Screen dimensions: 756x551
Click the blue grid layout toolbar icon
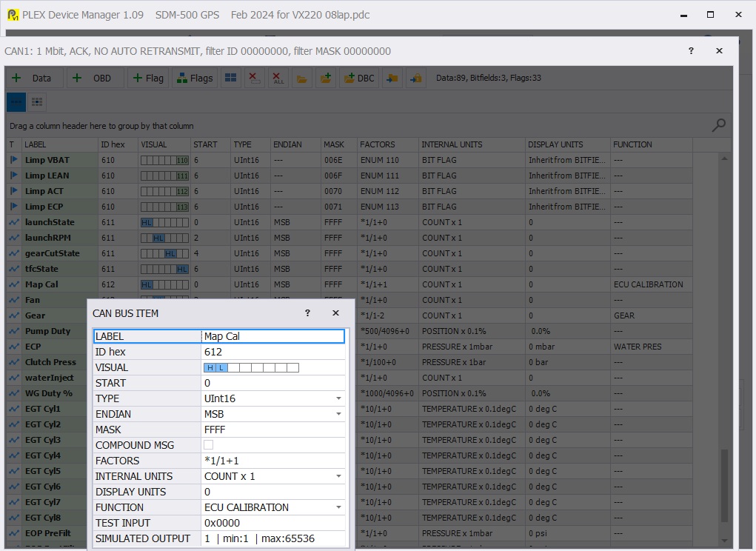click(231, 78)
